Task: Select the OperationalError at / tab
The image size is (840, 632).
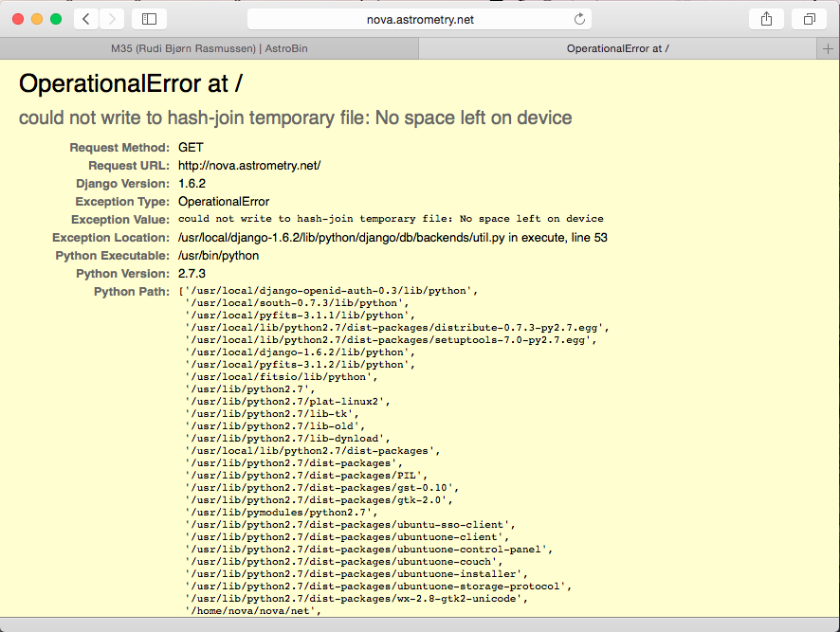Action: click(x=618, y=48)
